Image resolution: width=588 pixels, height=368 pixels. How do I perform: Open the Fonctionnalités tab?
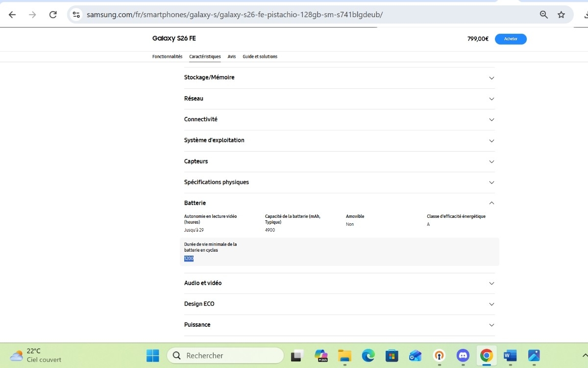tap(167, 56)
